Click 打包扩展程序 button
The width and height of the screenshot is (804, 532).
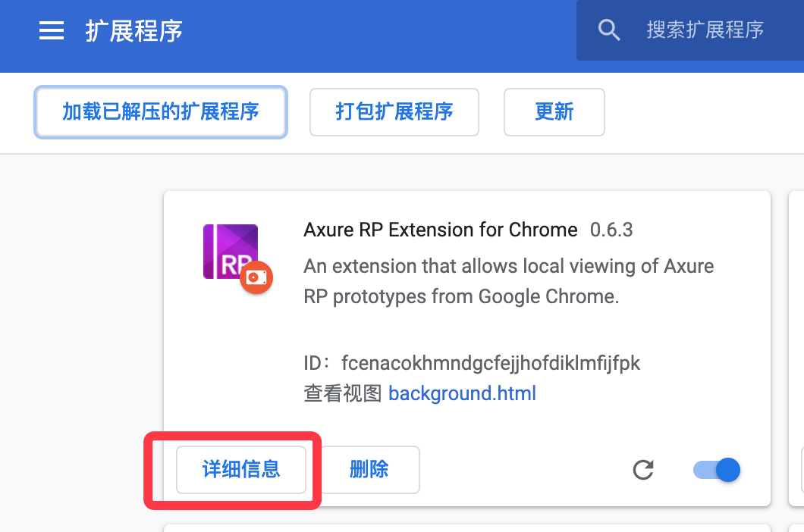(x=394, y=111)
